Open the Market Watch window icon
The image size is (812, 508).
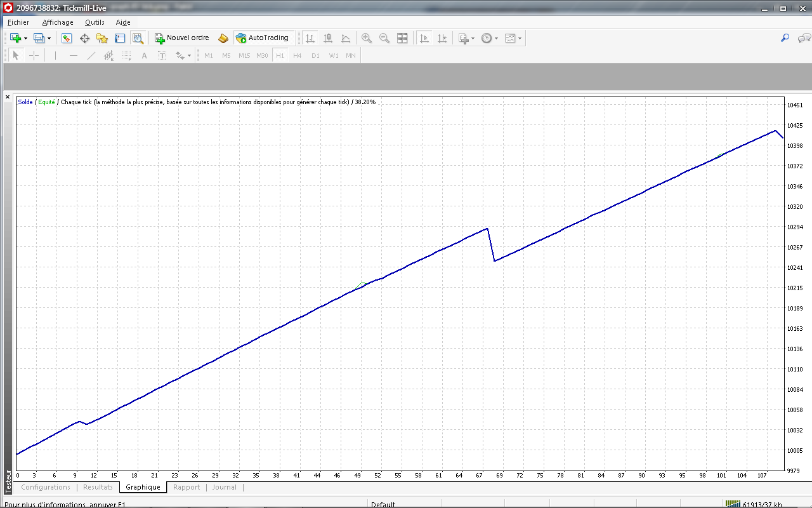pyautogui.click(x=67, y=38)
